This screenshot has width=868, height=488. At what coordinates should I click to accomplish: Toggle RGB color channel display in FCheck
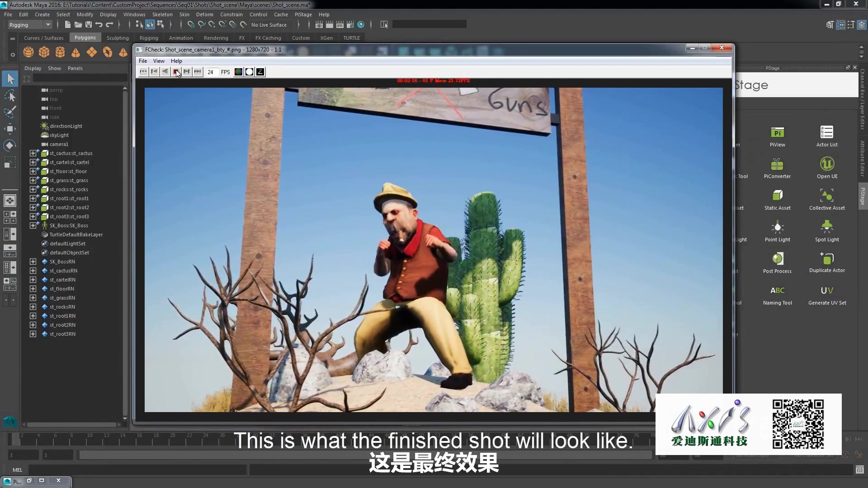tap(238, 72)
